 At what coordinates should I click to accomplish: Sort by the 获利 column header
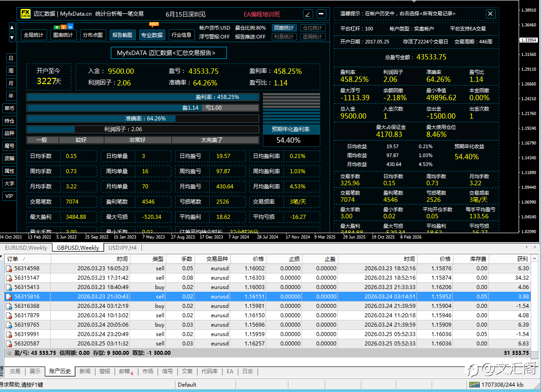514,259
